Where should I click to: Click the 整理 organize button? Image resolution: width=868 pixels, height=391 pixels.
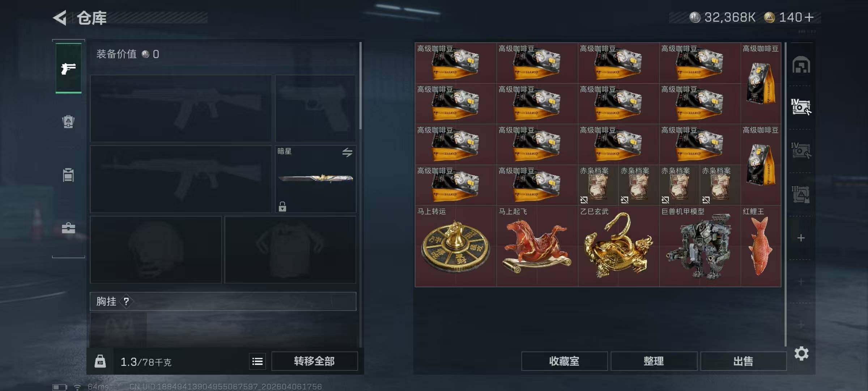tap(654, 361)
